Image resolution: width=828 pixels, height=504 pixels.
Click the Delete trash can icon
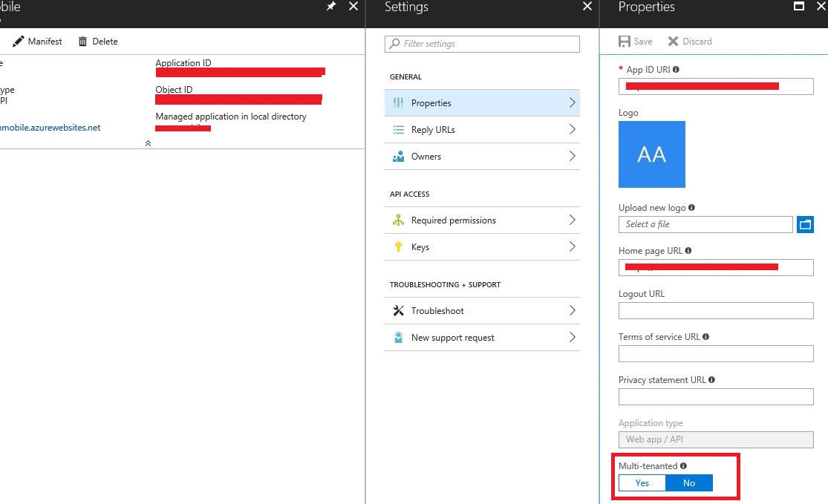pos(83,41)
